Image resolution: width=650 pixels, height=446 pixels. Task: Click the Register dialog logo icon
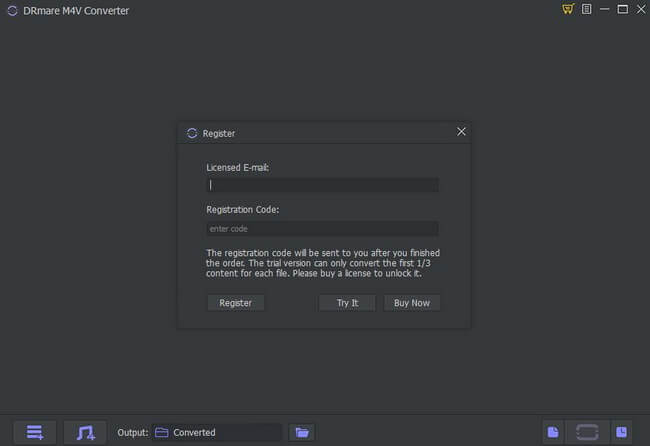192,133
